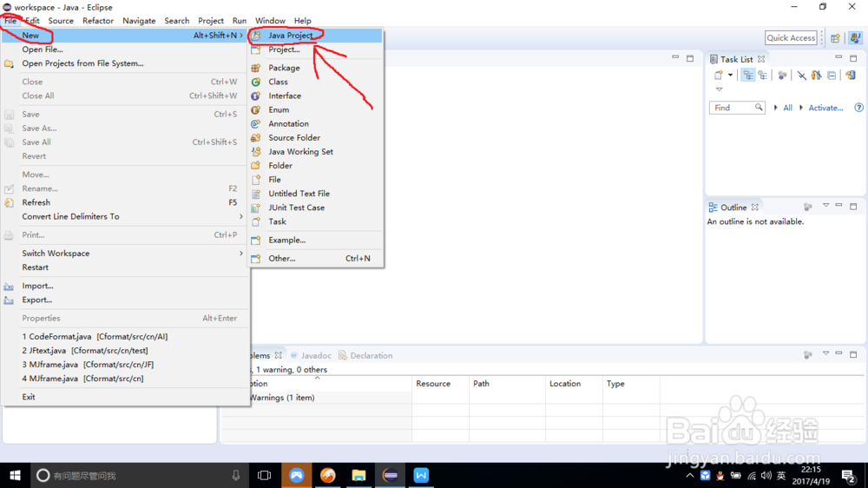Click Restart in the File menu
This screenshot has height=488, width=868.
(x=124, y=267)
